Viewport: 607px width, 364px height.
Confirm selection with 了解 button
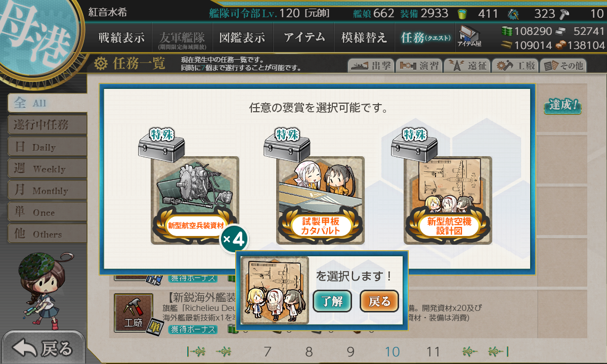332,301
